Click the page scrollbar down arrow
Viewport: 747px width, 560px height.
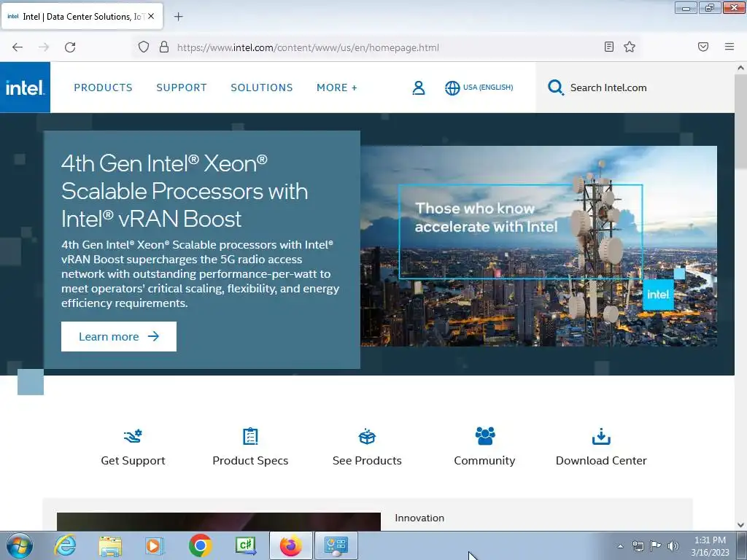[740, 525]
